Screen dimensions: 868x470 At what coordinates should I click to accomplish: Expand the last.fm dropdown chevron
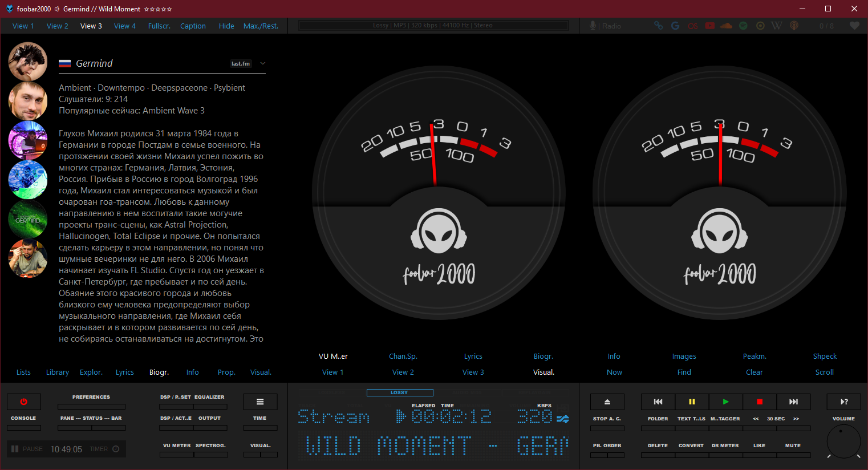tap(263, 63)
